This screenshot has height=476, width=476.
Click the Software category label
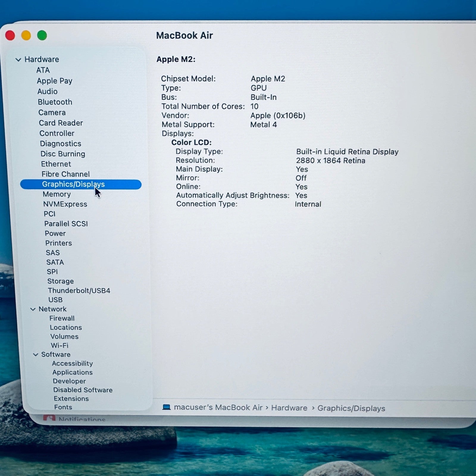[x=56, y=354]
